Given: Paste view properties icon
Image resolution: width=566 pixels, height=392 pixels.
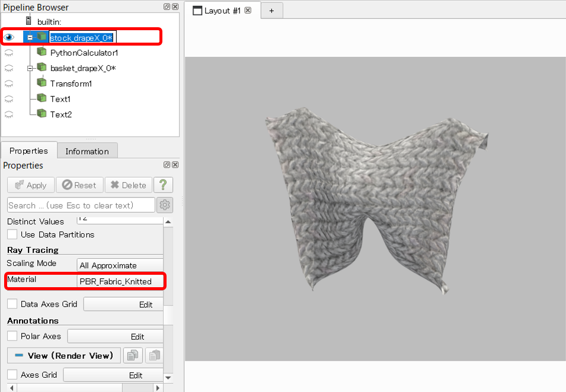Looking at the screenshot, I should (x=154, y=355).
